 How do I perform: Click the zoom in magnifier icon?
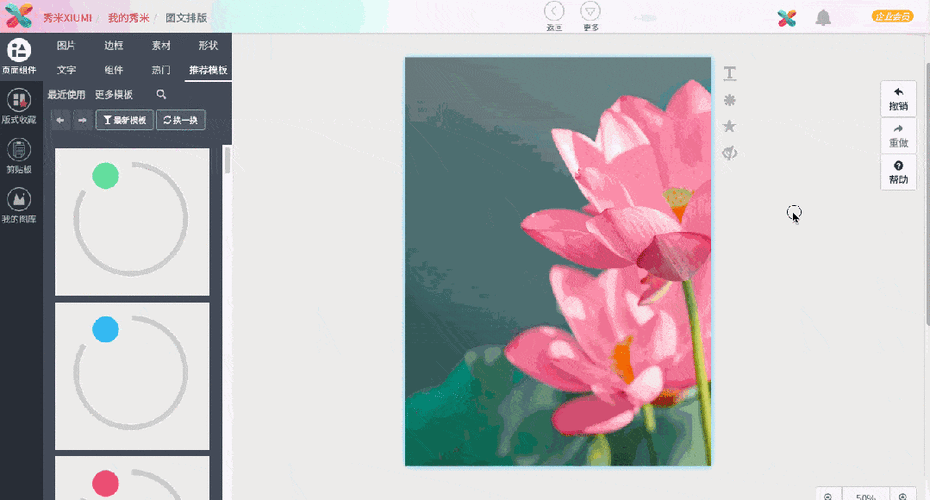pos(903,496)
